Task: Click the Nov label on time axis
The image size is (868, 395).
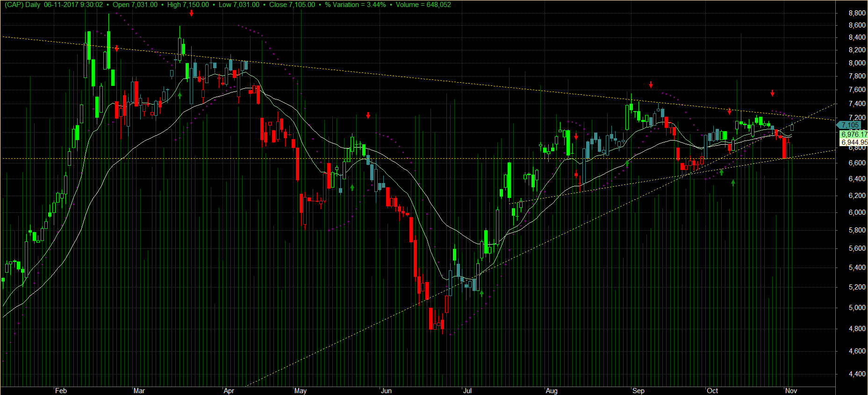Action: (791, 391)
